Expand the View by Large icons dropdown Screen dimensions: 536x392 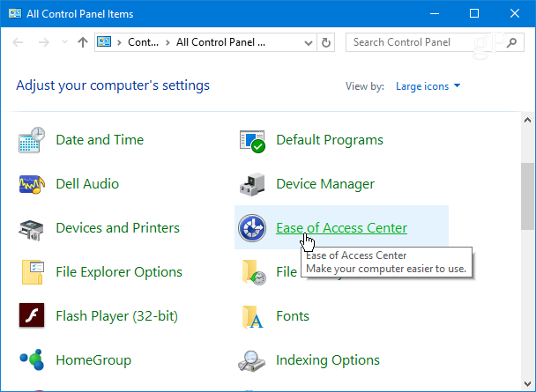[x=428, y=86]
